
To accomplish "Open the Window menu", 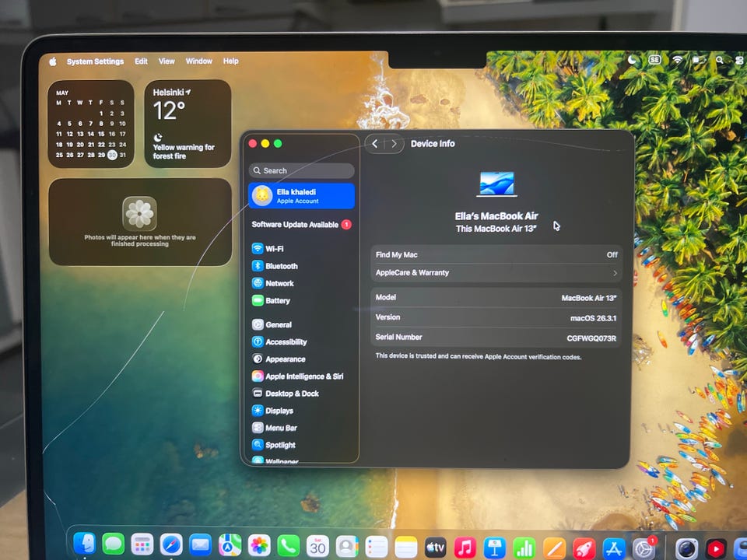I will click(198, 61).
